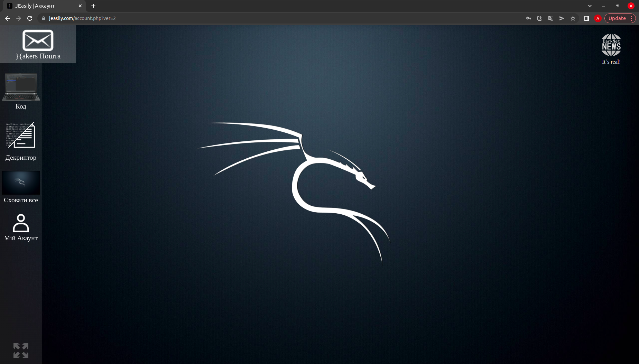Expand the tab search dropdown arrow
639x364 pixels.
(590, 6)
